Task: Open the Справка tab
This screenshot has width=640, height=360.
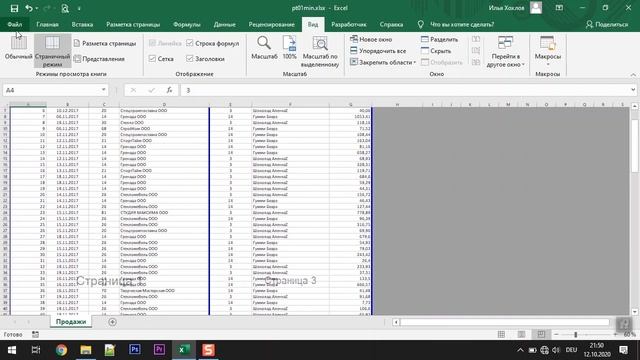Action: 391,24
